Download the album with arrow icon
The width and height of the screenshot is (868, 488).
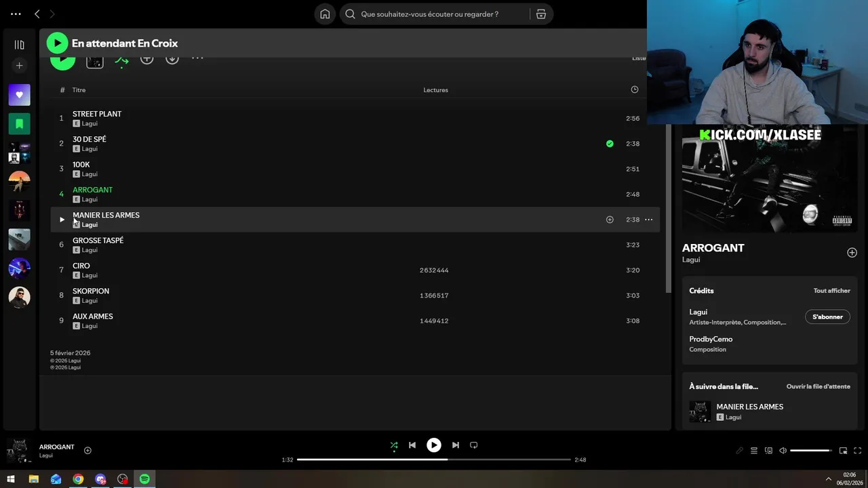[x=172, y=59]
